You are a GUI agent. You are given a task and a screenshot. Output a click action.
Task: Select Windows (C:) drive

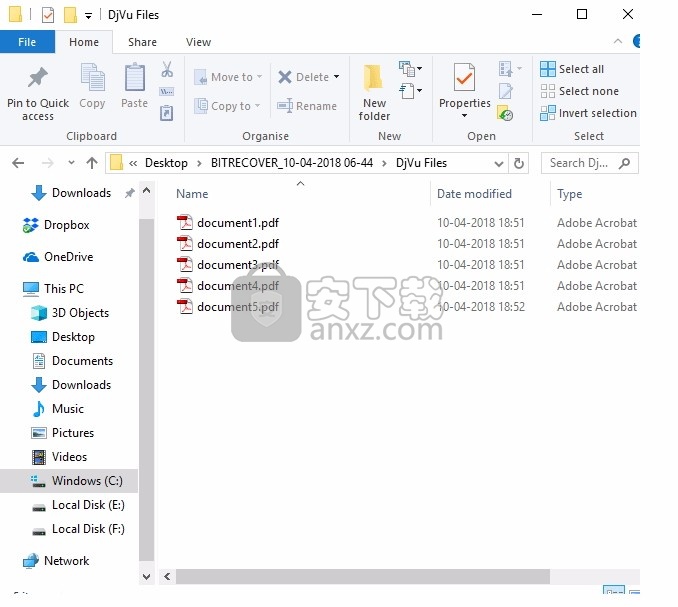(69, 481)
